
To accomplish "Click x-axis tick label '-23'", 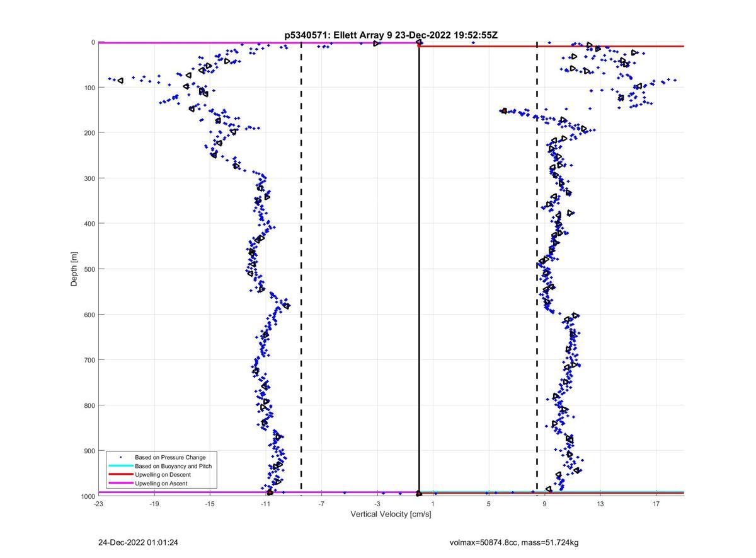I will (x=98, y=504).
